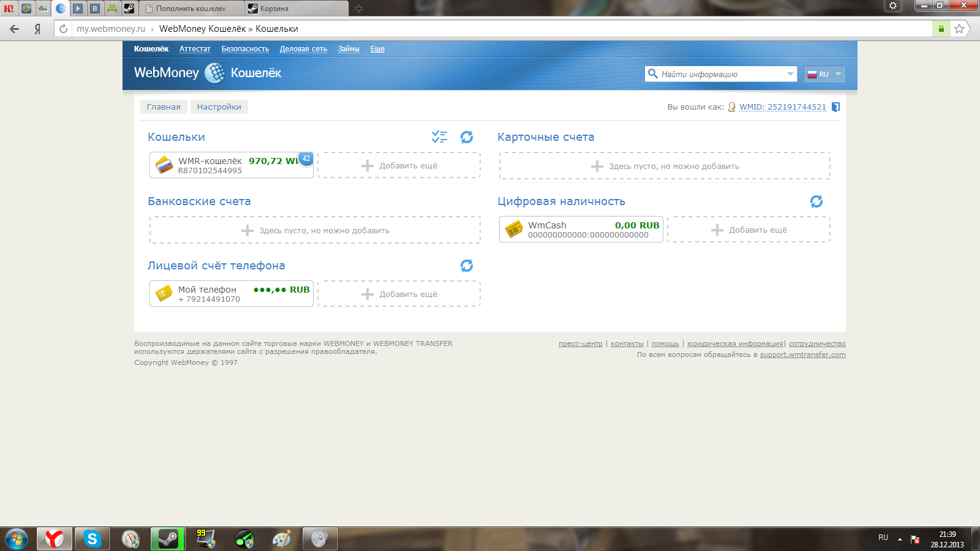Image resolution: width=980 pixels, height=551 pixels.
Task: Switch to the Пополнить кошелек browser tab
Action: point(192,9)
